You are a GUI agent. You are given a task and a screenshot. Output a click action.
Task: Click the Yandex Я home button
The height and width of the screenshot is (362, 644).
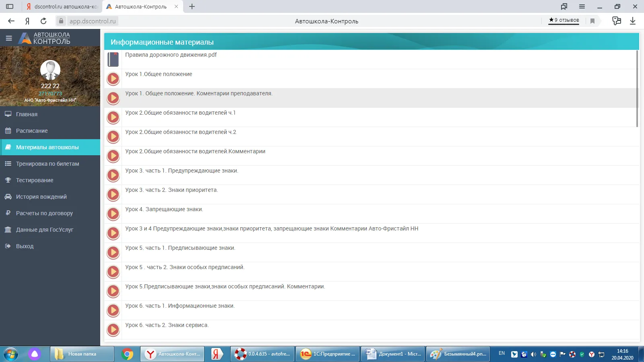coord(27,21)
